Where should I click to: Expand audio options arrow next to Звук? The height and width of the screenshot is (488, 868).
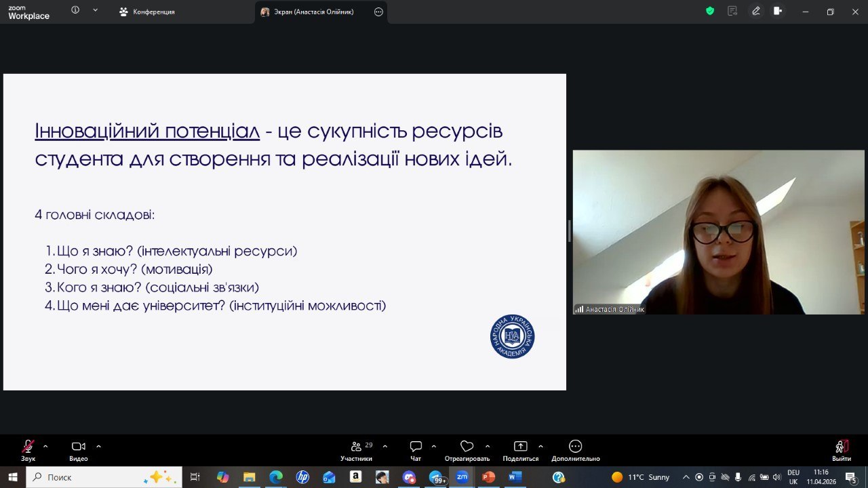tap(45, 446)
